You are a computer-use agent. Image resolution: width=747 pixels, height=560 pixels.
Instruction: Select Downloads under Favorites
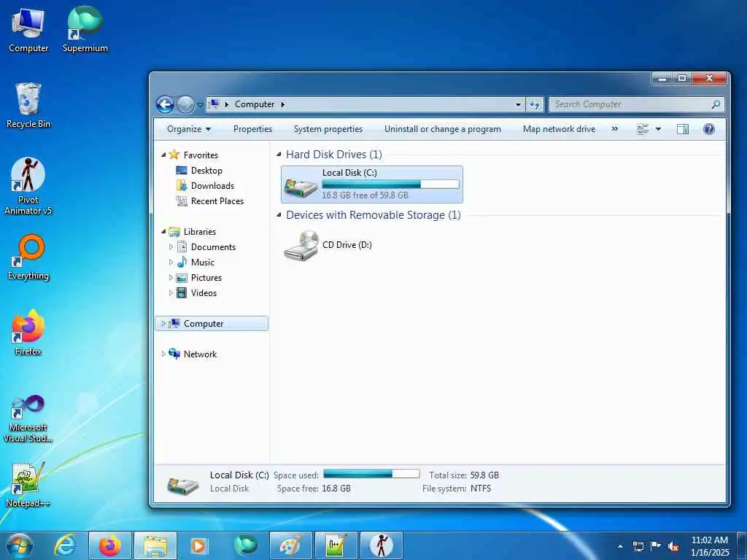click(205, 186)
